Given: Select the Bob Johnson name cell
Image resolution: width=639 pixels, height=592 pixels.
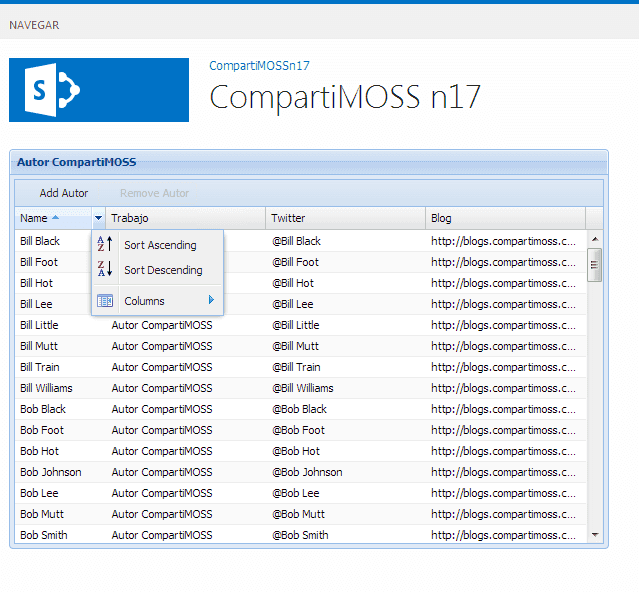Looking at the screenshot, I should (60, 472).
